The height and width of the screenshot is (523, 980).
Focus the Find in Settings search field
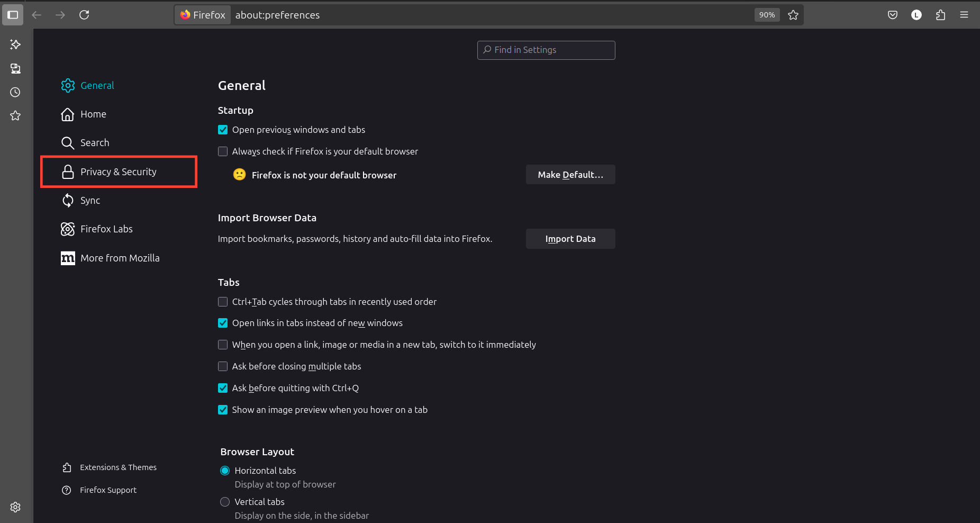point(546,50)
